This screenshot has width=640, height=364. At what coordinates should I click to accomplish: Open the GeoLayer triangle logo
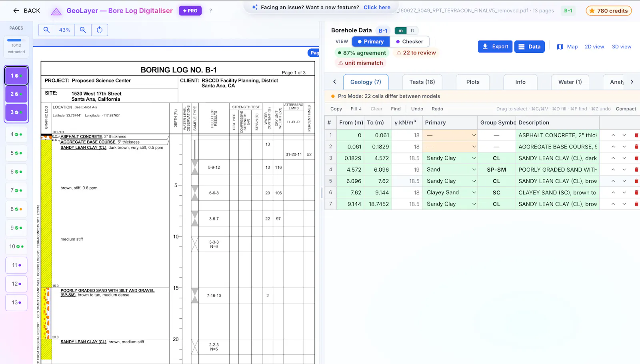[x=56, y=11]
